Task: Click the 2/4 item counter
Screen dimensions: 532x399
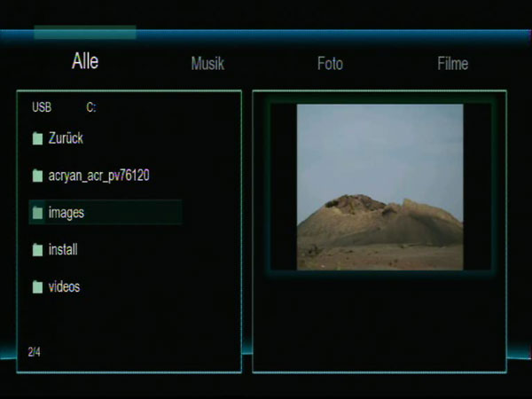Action: pos(35,352)
